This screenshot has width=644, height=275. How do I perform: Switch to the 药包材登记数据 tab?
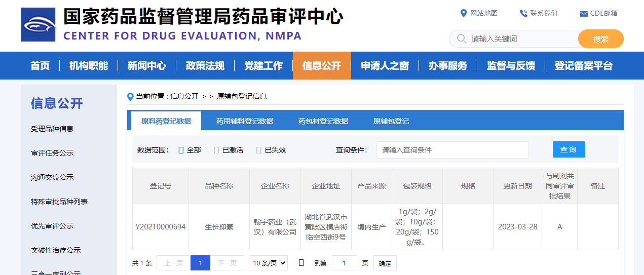323,121
